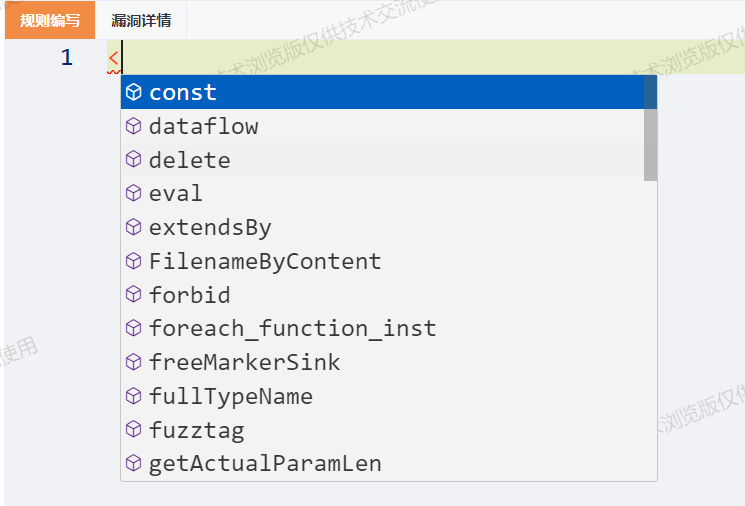Click the suggestion list scrollbar thumb
Image resolution: width=745 pixels, height=506 pixels.
650,128
